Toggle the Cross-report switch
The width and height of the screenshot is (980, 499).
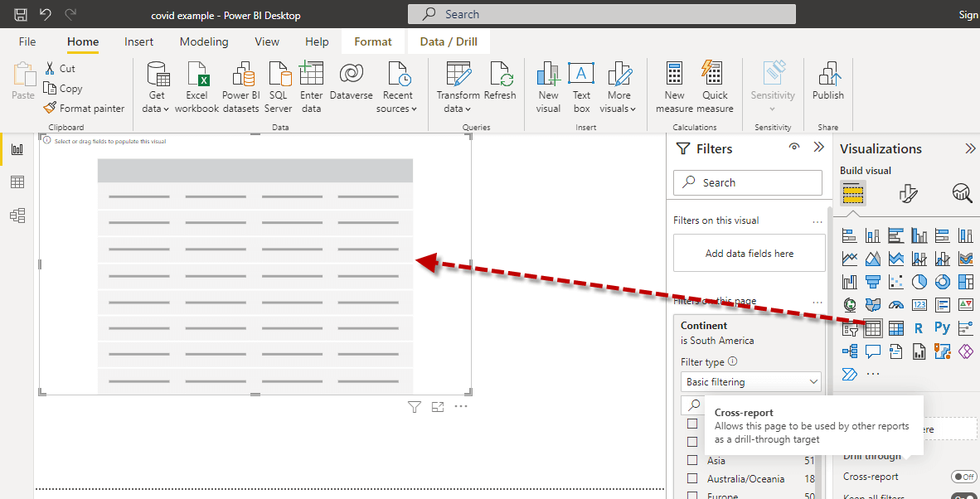click(x=963, y=477)
